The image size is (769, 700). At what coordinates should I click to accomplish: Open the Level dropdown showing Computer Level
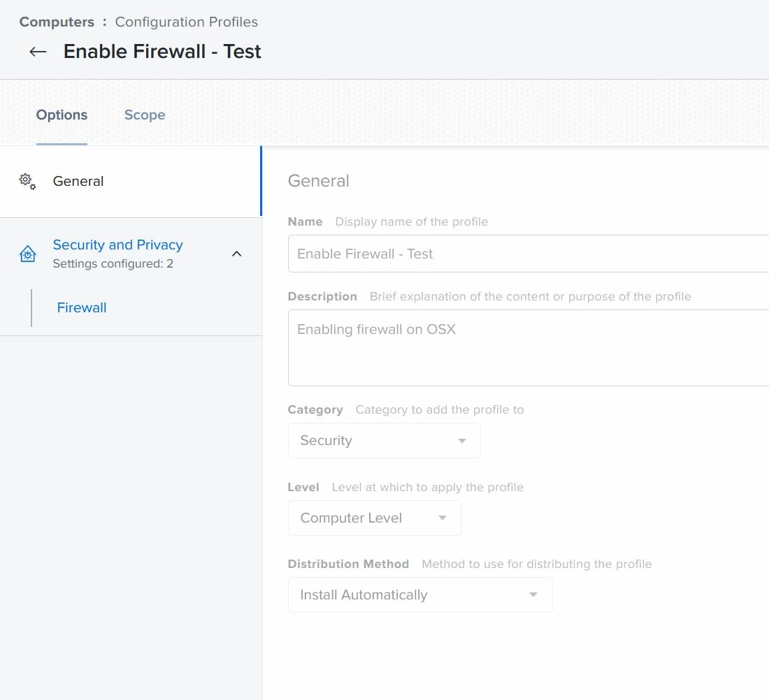tap(375, 518)
